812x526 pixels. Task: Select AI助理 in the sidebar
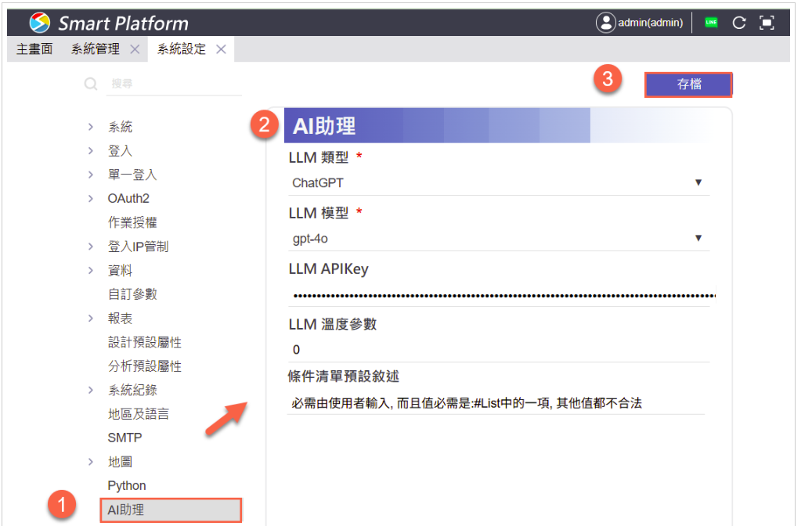[125, 510]
